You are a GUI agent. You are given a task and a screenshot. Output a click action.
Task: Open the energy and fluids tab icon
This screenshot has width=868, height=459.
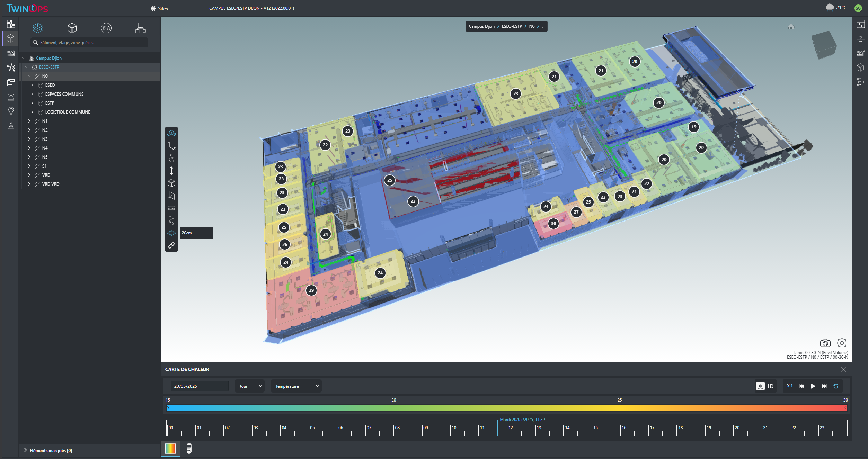click(x=106, y=28)
